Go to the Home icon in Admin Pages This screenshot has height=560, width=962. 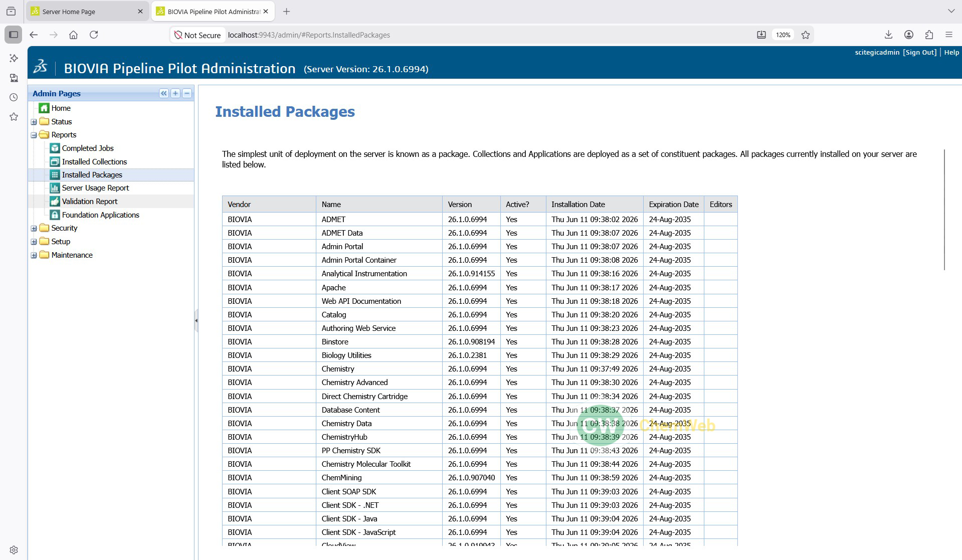(x=44, y=108)
